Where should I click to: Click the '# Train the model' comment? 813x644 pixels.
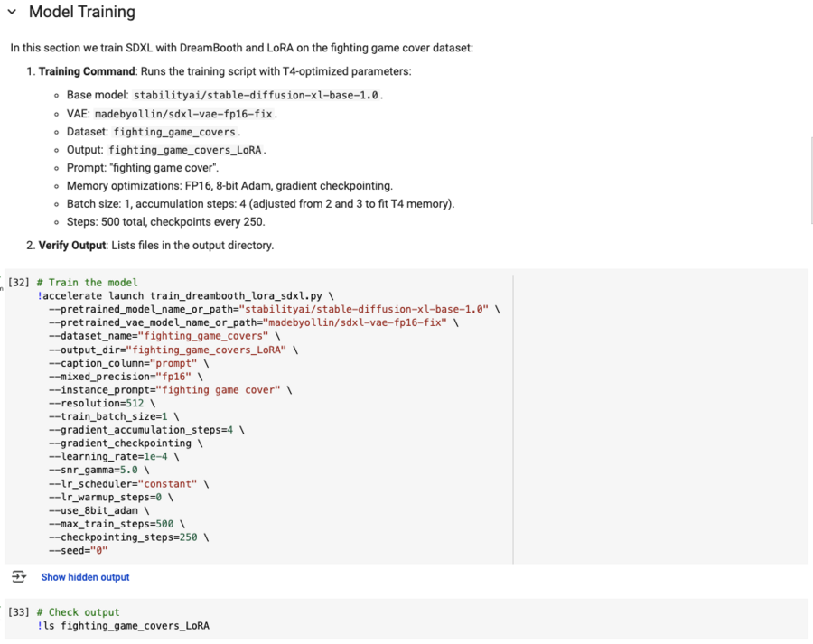[87, 283]
